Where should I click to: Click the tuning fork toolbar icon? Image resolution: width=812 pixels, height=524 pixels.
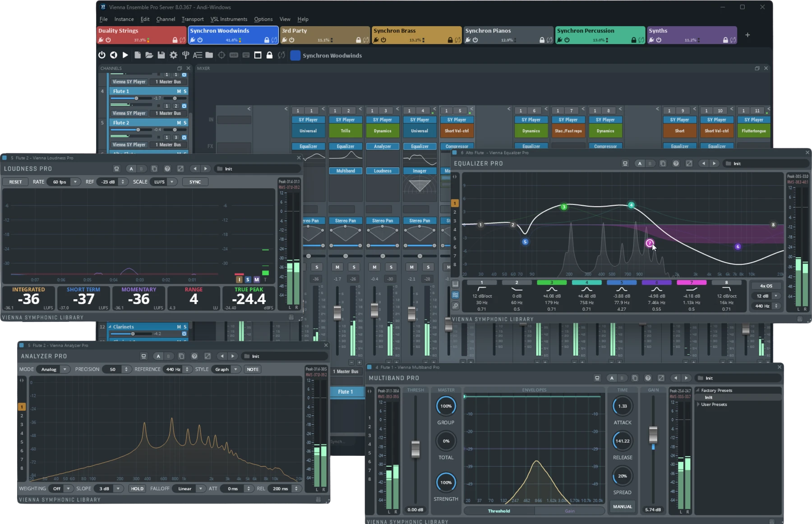point(185,55)
